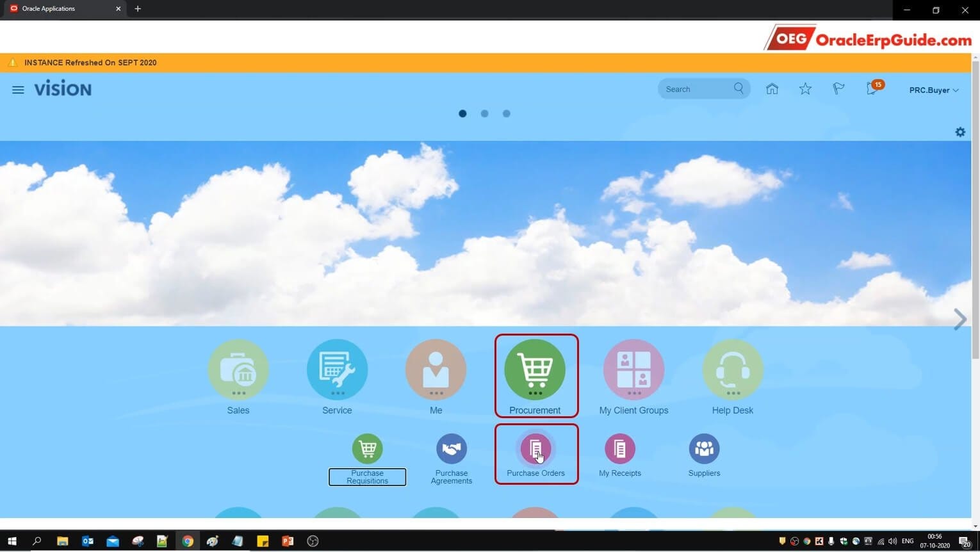Open the Service group icon
Screen dimensions: 980x552
click(337, 369)
